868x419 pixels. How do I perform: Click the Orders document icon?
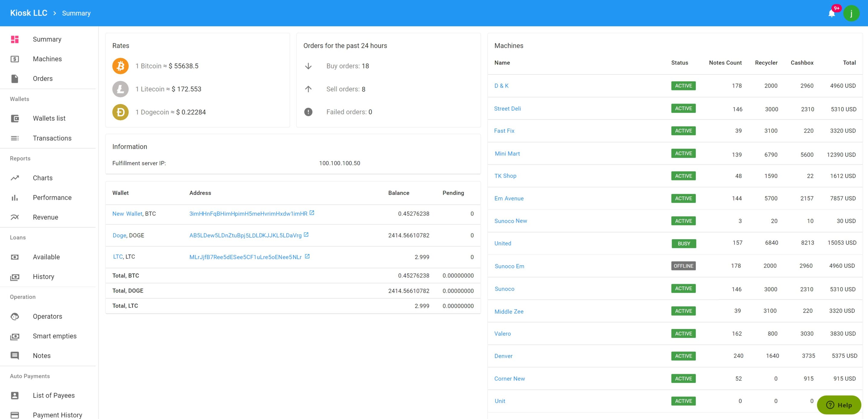coord(15,79)
